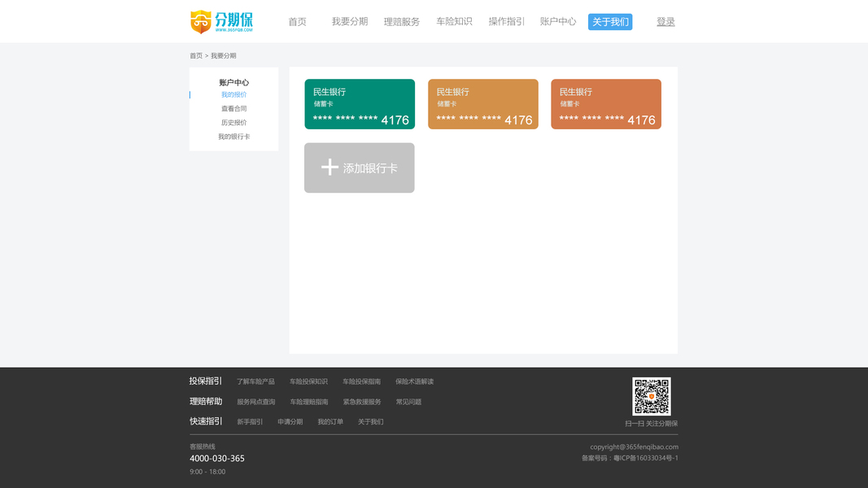Open 车险理赔指南 footer link

pos(309,402)
